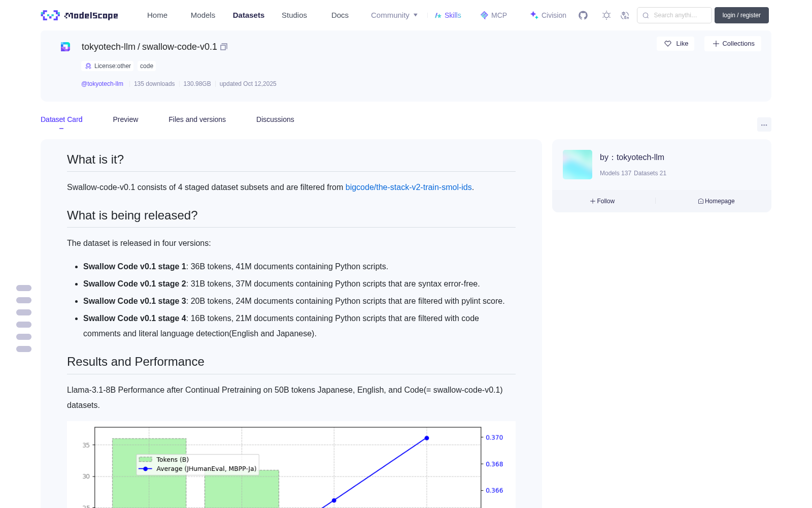This screenshot has height=508, width=812.
Task: Click the search magnifier icon
Action: point(646,15)
